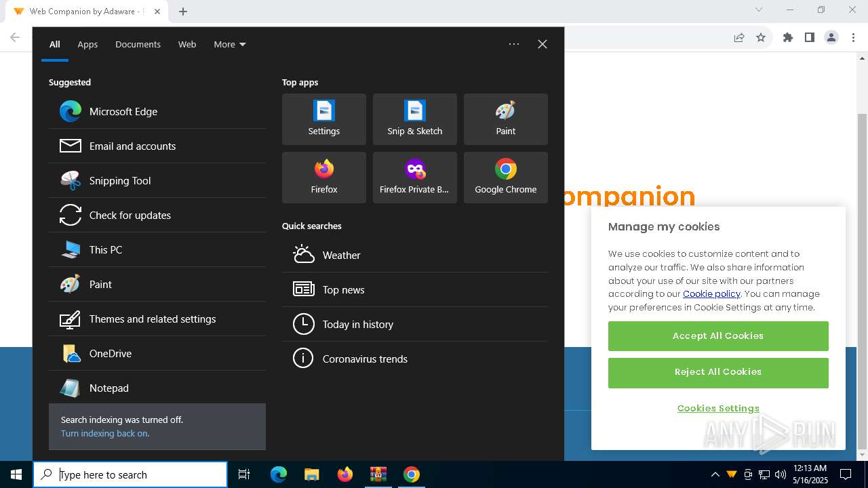Accept All Cookies on the webpage

pos(718,336)
